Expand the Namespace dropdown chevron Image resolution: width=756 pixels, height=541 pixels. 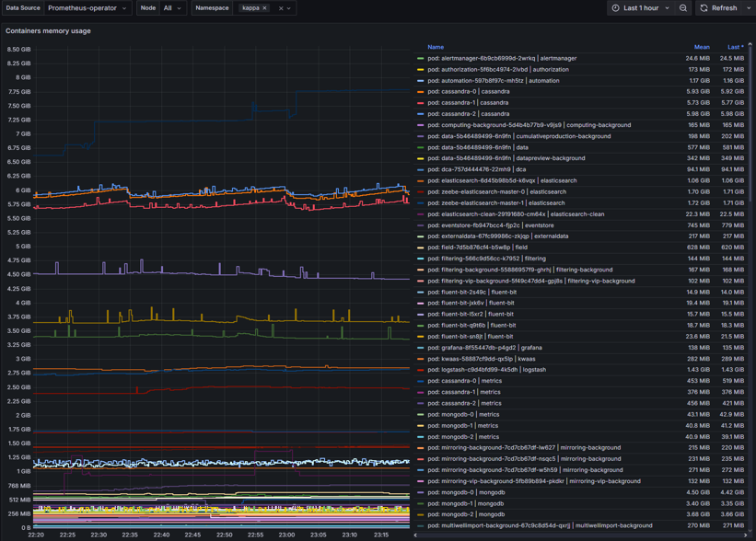(289, 8)
